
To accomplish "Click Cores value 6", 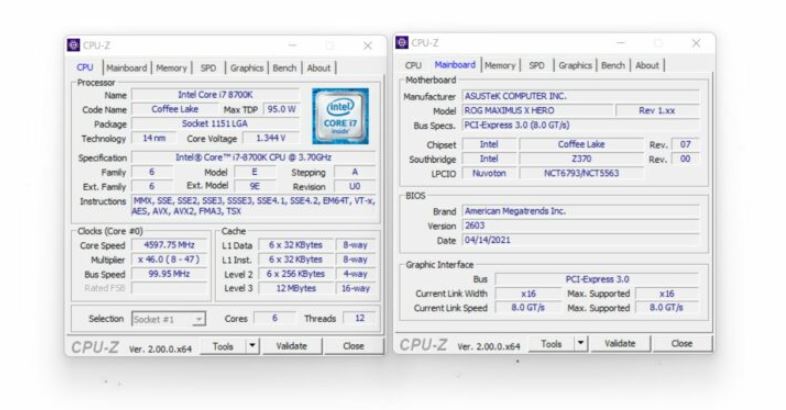I will [x=274, y=318].
